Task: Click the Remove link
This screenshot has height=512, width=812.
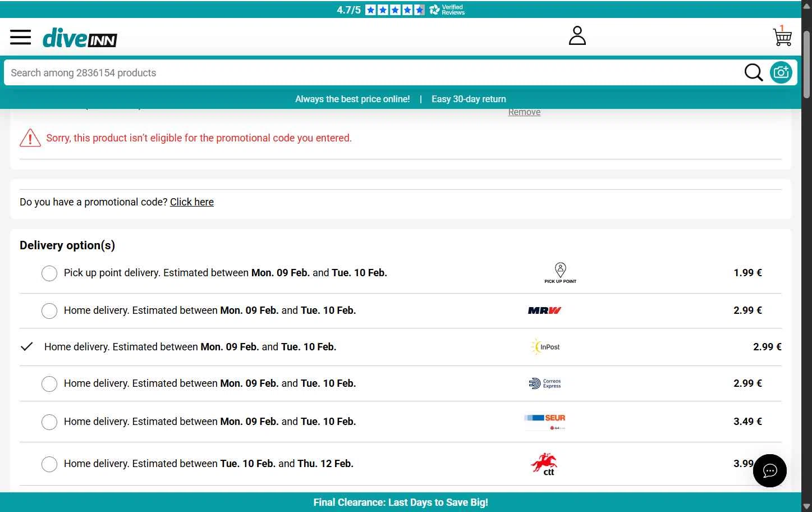Action: (x=524, y=112)
